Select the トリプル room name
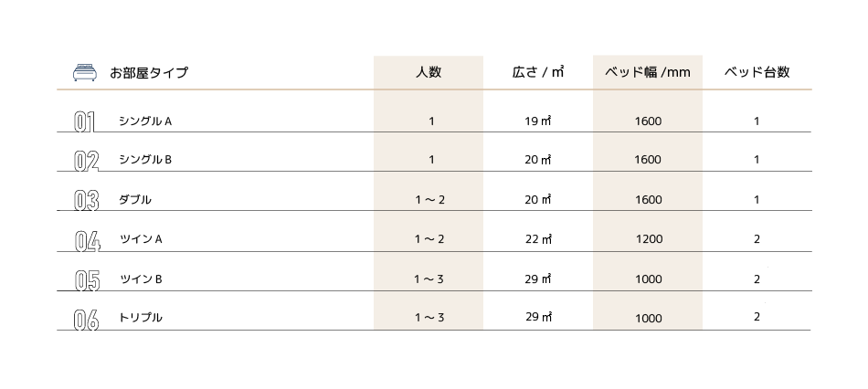 [141, 318]
